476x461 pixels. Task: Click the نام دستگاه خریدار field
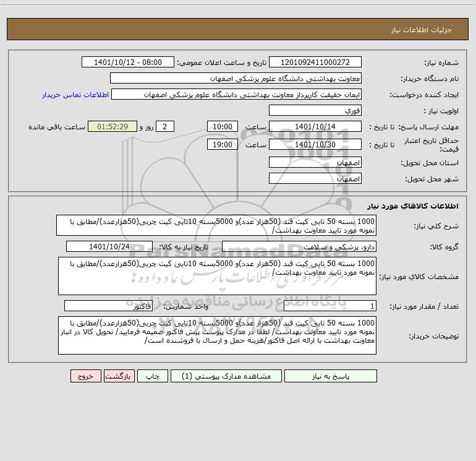click(236, 78)
